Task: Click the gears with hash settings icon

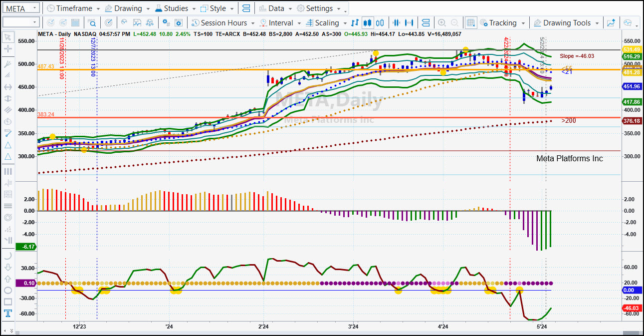Action: coord(167,22)
